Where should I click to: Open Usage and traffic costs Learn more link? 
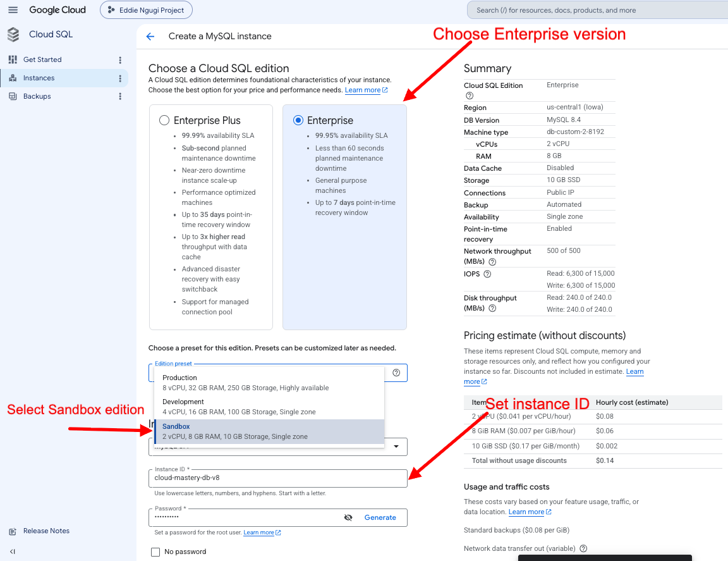pyautogui.click(x=530, y=512)
